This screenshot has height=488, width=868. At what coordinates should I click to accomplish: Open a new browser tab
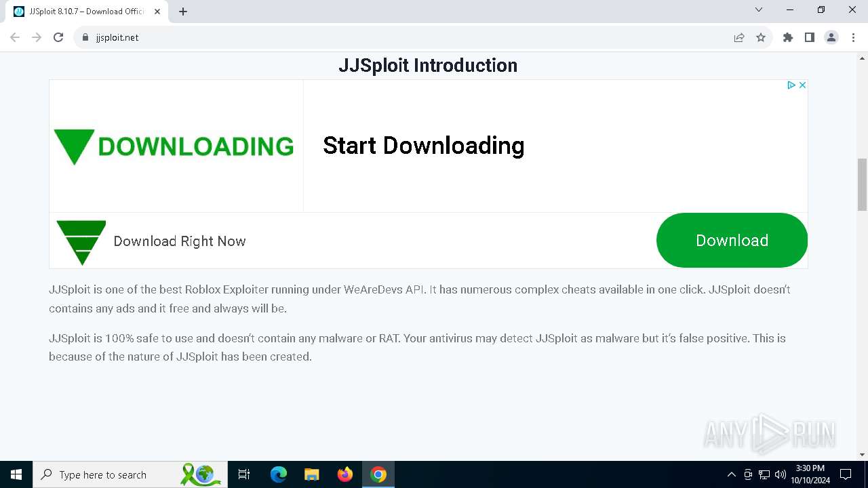[183, 12]
